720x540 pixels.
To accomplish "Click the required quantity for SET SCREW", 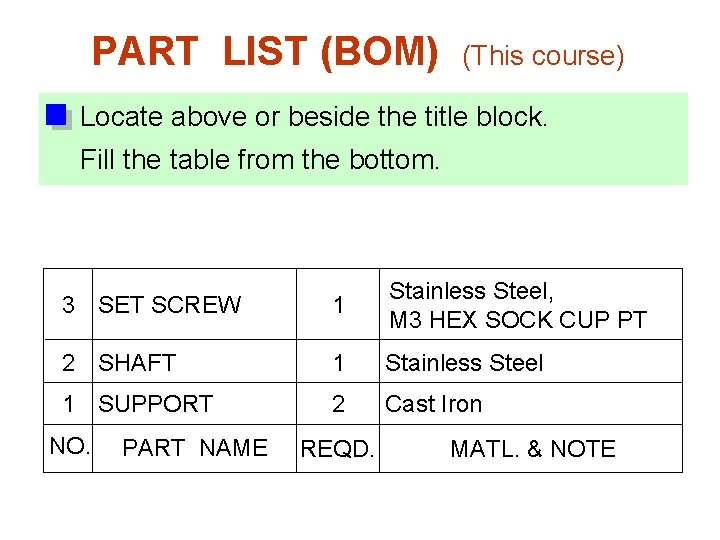I will pyautogui.click(x=338, y=305).
